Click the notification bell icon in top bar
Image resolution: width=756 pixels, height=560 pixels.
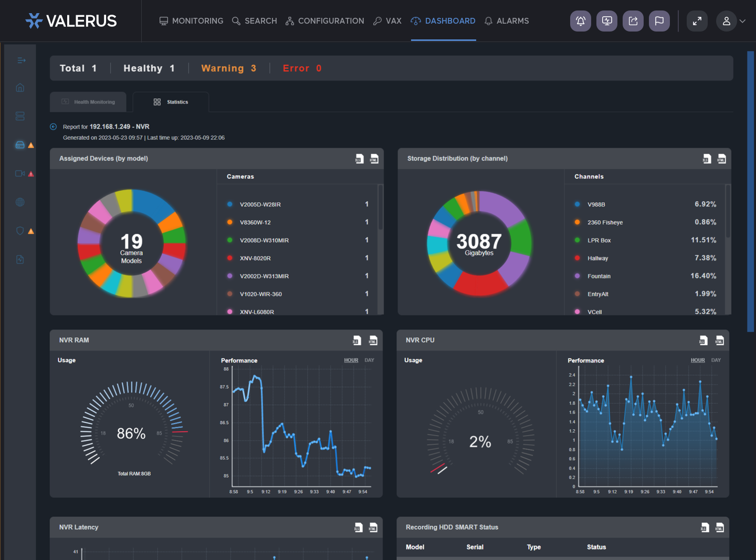pyautogui.click(x=580, y=20)
